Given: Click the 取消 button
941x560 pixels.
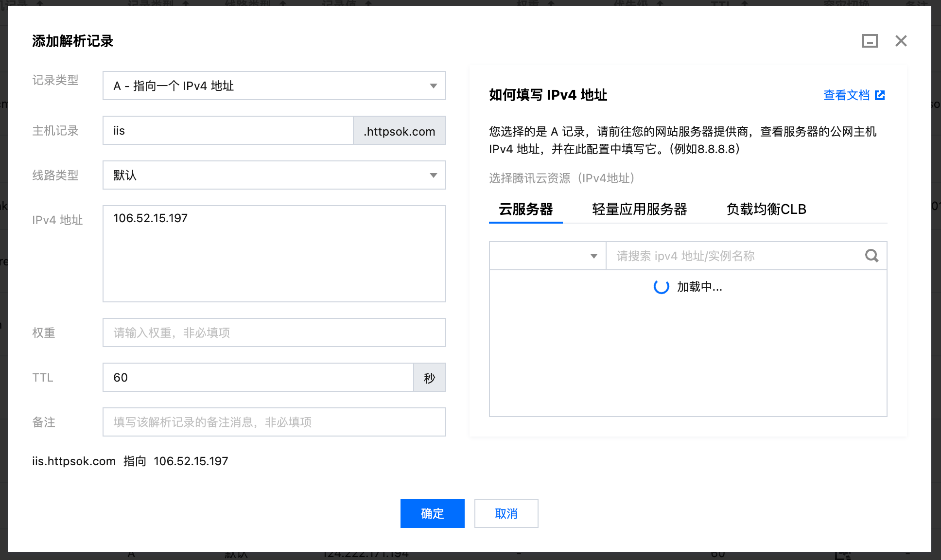Looking at the screenshot, I should click(506, 513).
